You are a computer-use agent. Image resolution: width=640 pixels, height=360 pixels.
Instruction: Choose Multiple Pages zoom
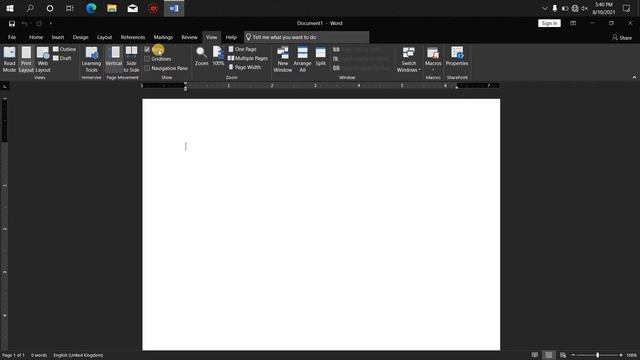pyautogui.click(x=248, y=58)
